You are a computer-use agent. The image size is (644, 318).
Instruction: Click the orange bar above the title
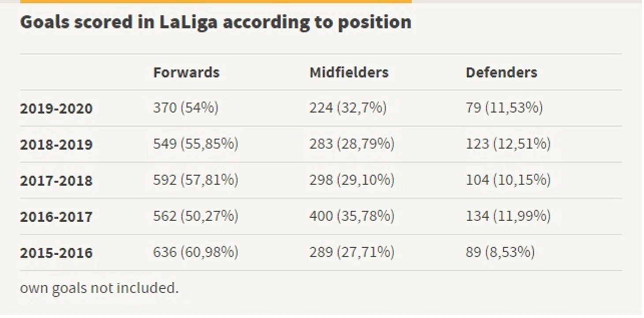(216, 1)
